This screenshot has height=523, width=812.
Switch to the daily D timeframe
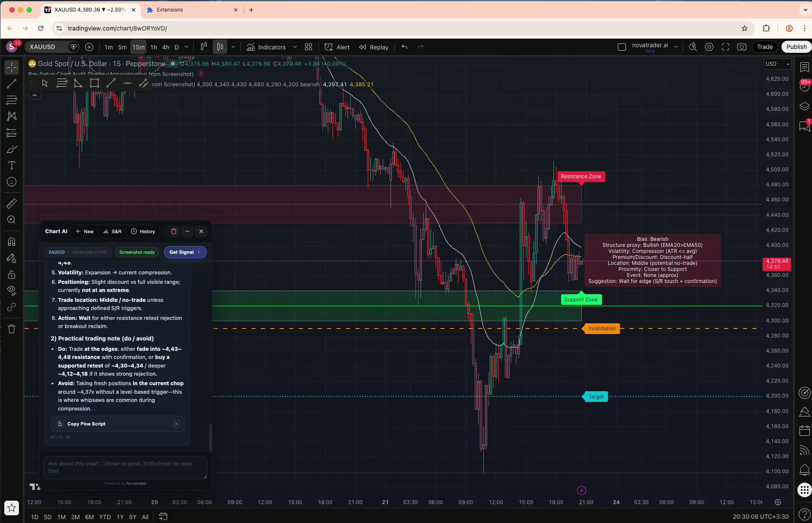coord(177,47)
